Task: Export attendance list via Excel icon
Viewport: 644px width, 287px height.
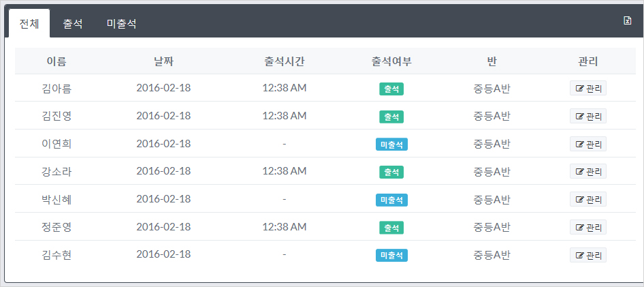Action: pyautogui.click(x=627, y=20)
